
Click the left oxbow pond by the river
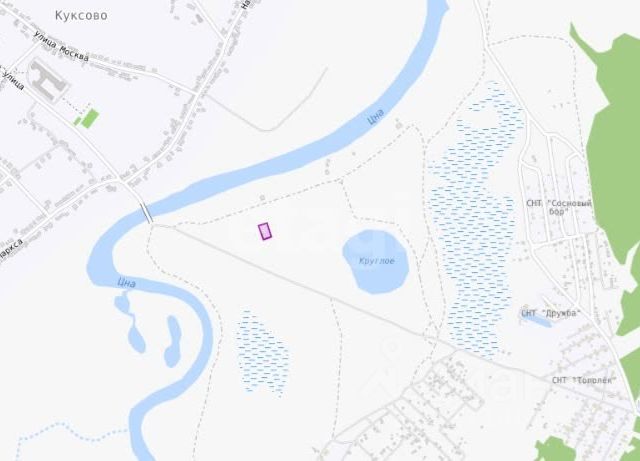[x=130, y=325]
